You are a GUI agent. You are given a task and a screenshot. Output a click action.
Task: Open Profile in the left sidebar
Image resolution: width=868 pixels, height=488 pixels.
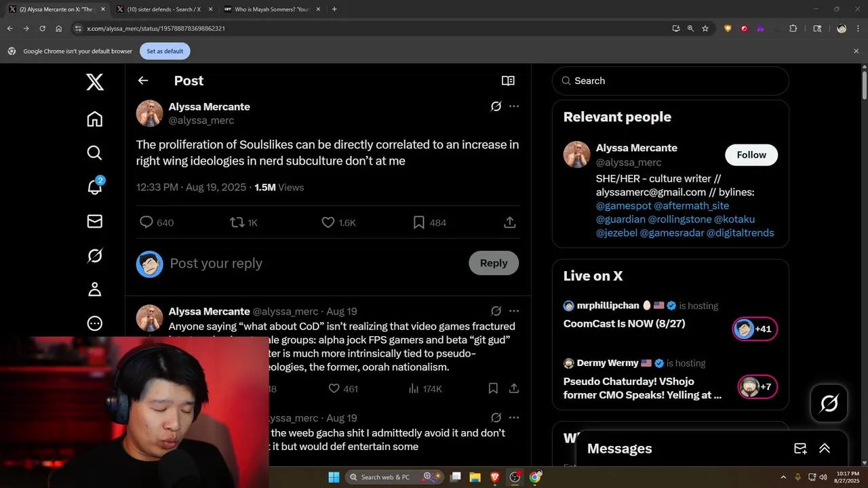click(x=95, y=289)
